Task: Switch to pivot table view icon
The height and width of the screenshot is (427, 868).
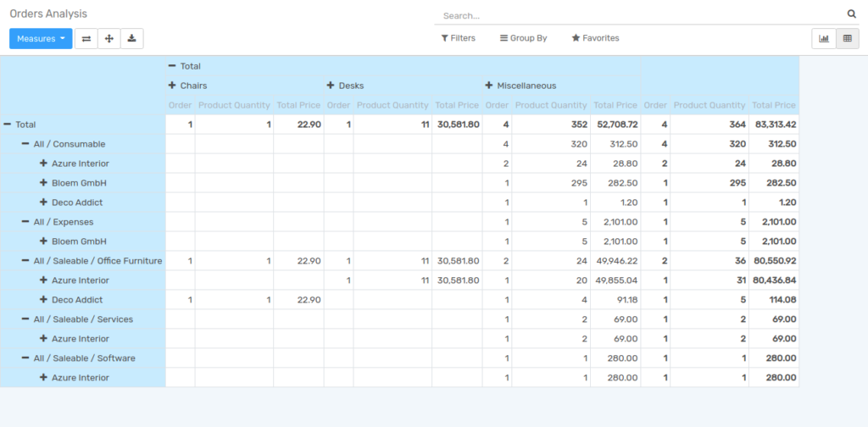Action: tap(848, 39)
